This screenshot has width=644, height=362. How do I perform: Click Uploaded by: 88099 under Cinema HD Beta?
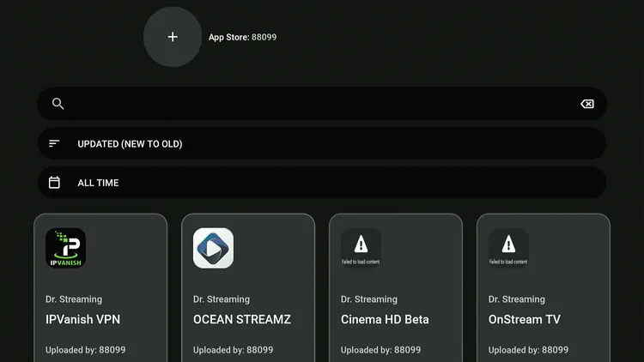coord(380,350)
